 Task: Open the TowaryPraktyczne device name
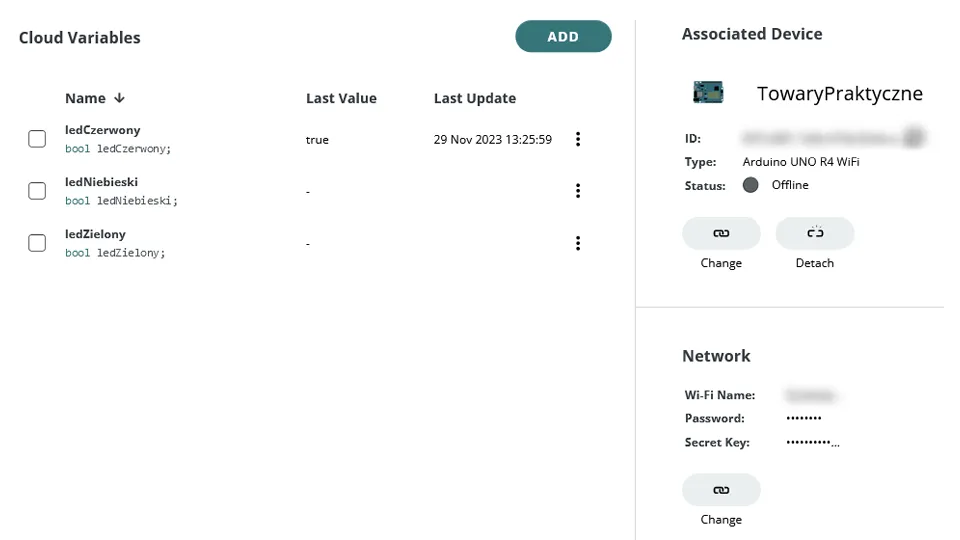pos(839,94)
